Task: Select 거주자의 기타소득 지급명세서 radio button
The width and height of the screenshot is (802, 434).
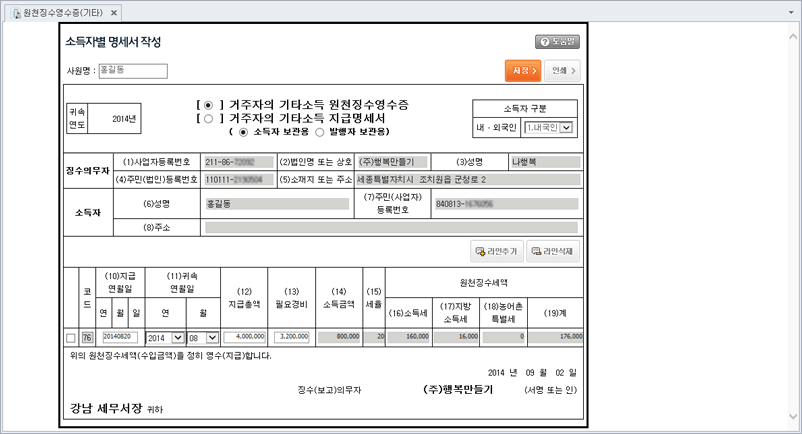Action: tap(208, 119)
